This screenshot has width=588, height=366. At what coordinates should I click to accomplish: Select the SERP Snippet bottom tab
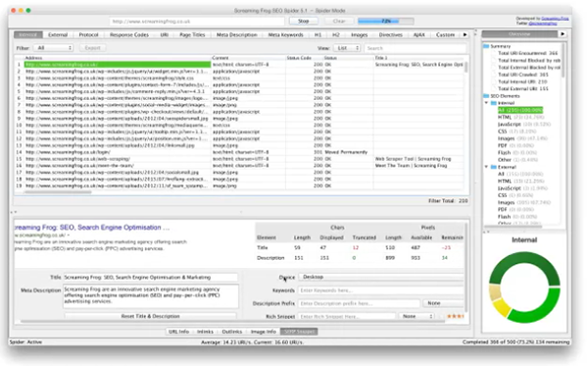click(x=299, y=332)
